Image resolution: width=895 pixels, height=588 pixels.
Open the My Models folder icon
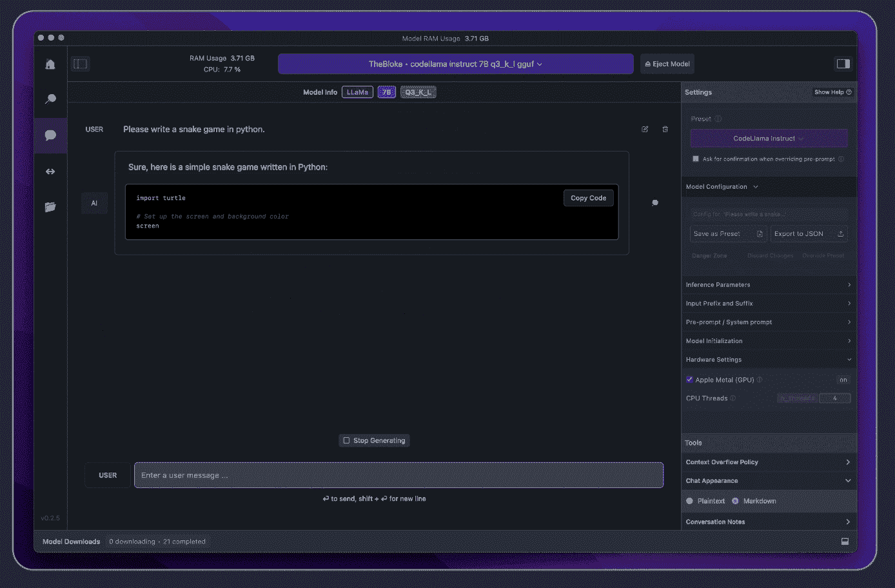[50, 207]
